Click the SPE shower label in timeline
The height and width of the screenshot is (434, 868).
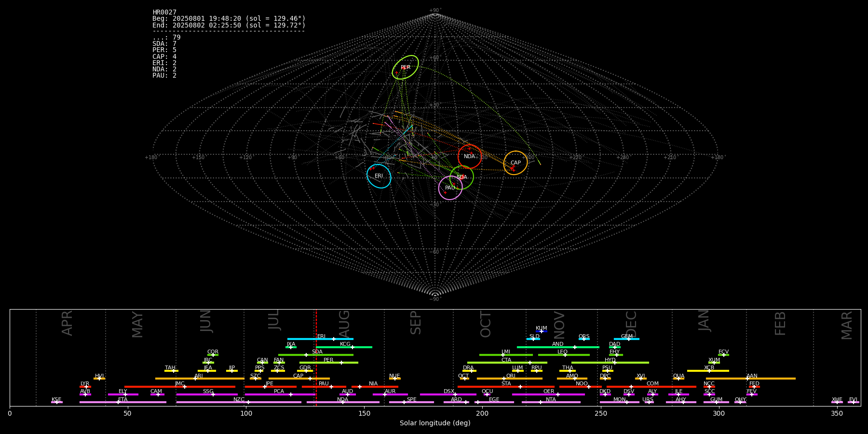click(x=412, y=400)
